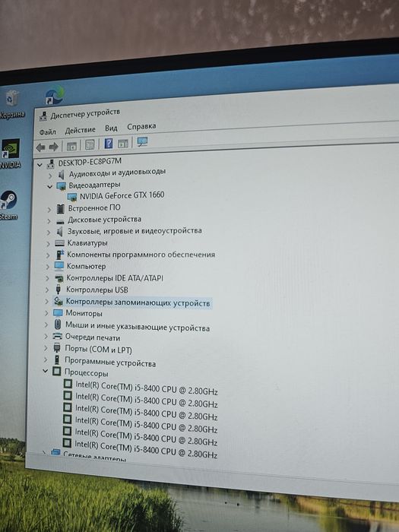
Task: Click the Forward arrow in toolbar
Action: (54, 147)
